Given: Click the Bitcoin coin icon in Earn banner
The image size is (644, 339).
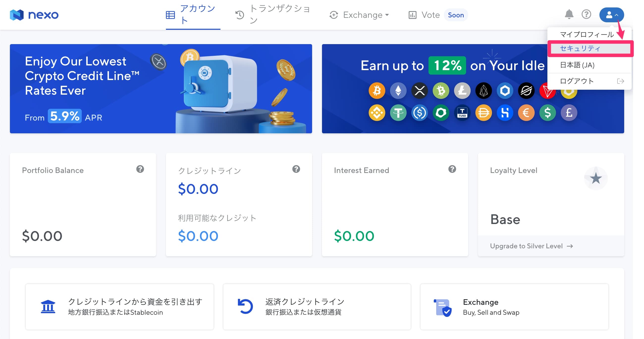Looking at the screenshot, I should [x=377, y=90].
